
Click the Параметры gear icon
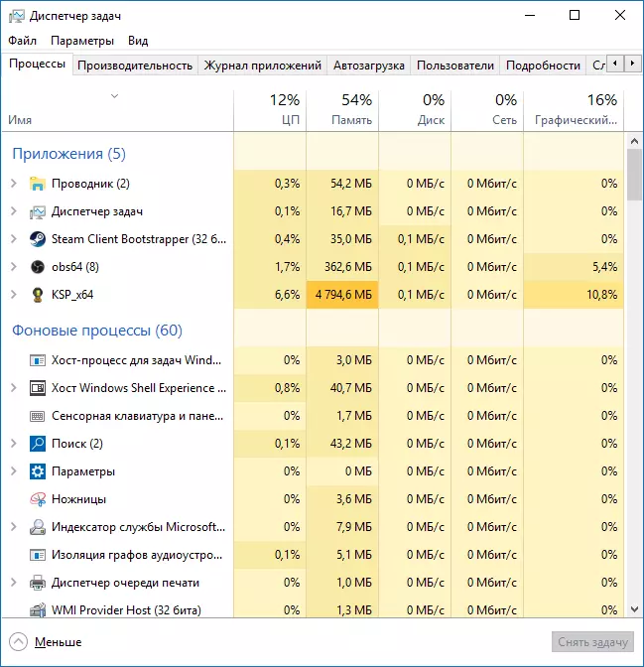tap(38, 471)
